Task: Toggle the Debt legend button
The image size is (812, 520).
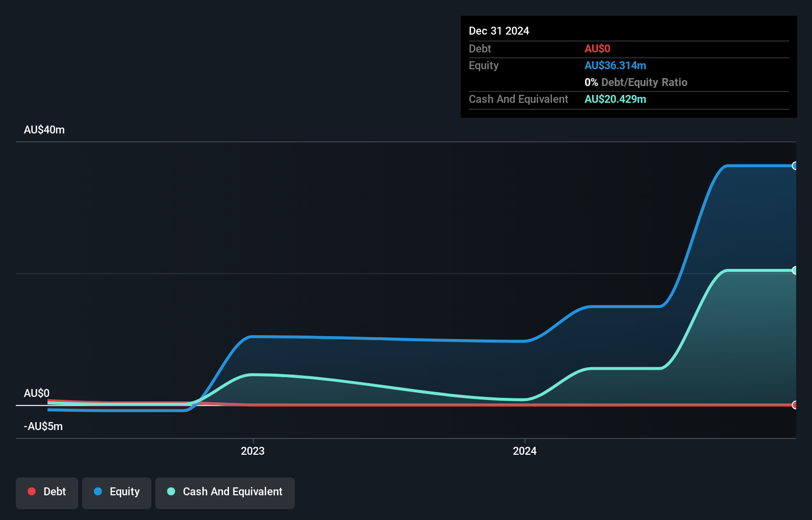Action: pyautogui.click(x=47, y=493)
